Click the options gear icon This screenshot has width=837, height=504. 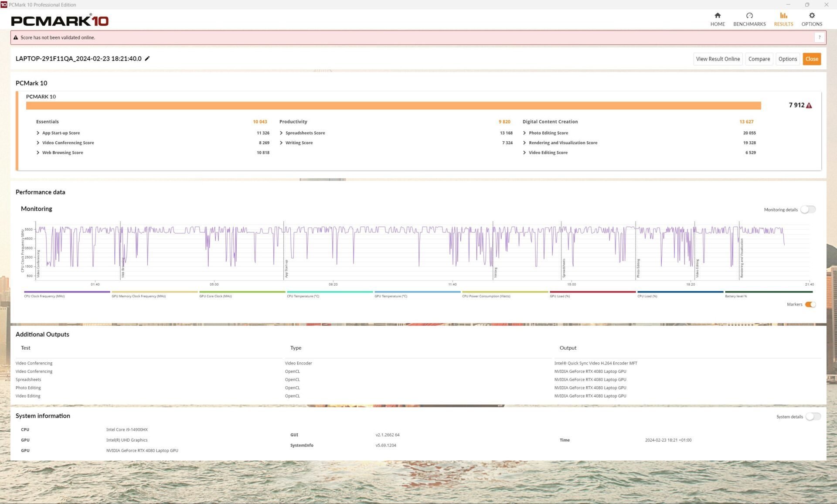tap(812, 15)
